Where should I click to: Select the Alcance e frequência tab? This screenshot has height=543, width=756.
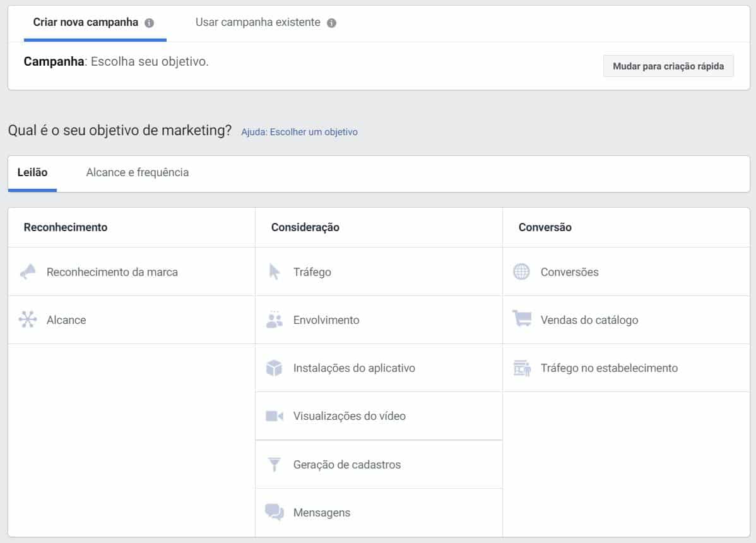(x=138, y=172)
